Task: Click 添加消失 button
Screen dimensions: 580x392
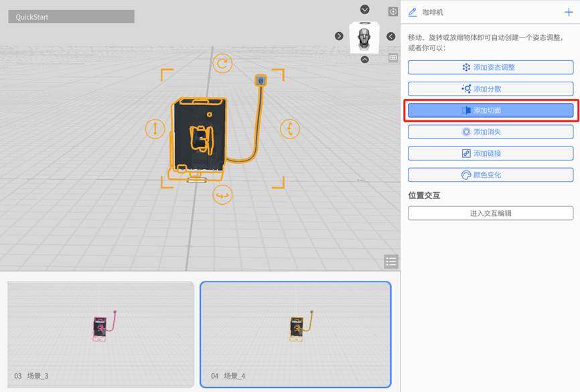Action: click(490, 132)
